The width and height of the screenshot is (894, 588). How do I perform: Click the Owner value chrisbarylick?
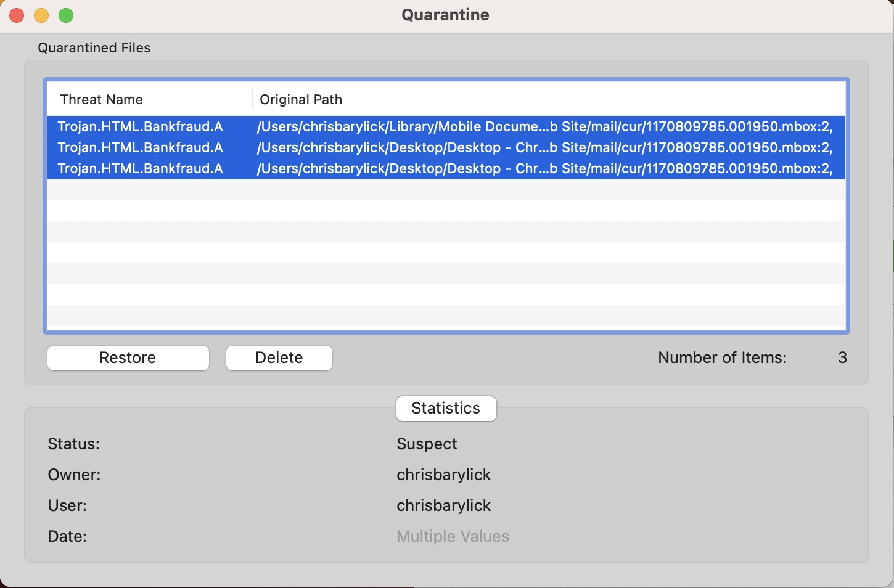tap(443, 475)
